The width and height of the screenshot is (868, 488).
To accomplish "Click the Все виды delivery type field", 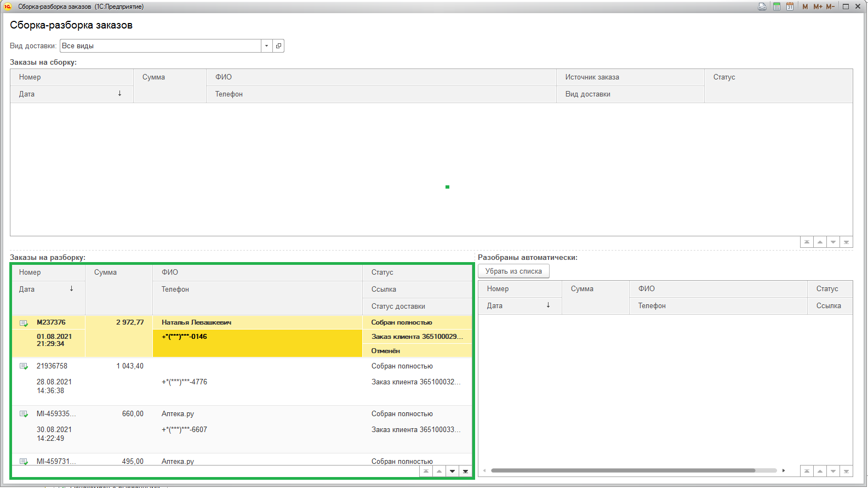I will (x=160, y=46).
